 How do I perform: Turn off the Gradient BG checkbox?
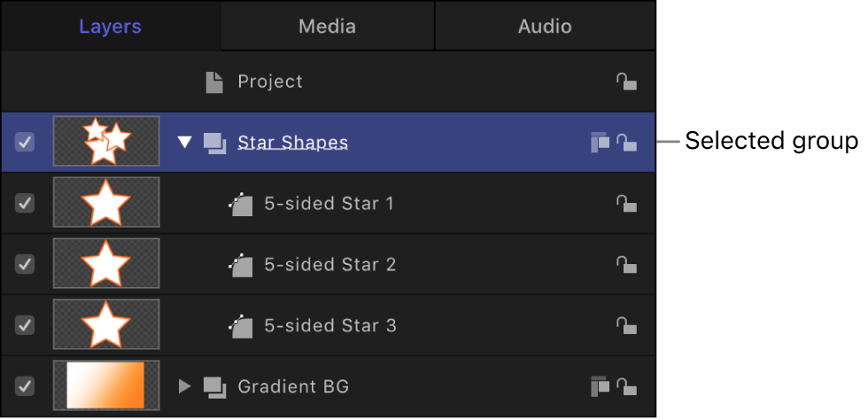(26, 386)
